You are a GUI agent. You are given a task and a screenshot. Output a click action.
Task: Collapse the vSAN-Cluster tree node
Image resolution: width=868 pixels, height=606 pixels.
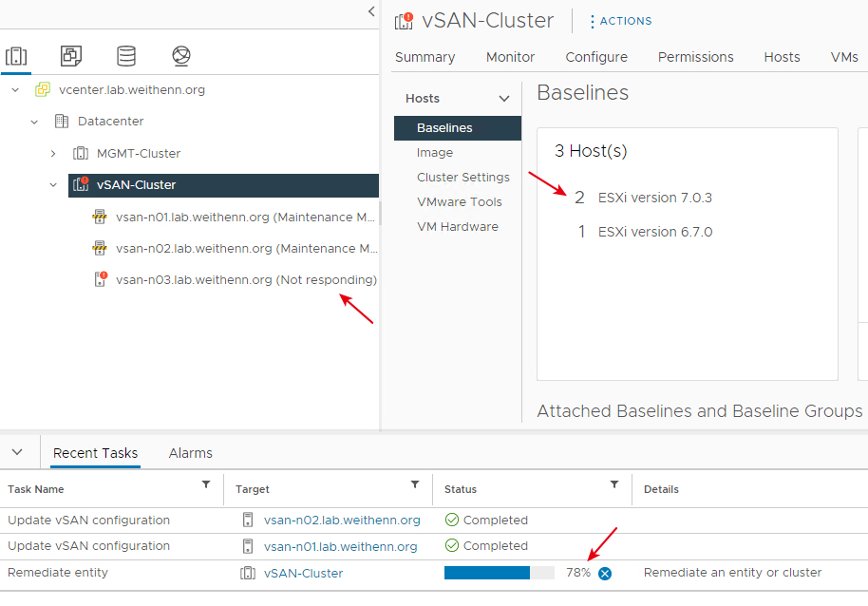point(53,185)
